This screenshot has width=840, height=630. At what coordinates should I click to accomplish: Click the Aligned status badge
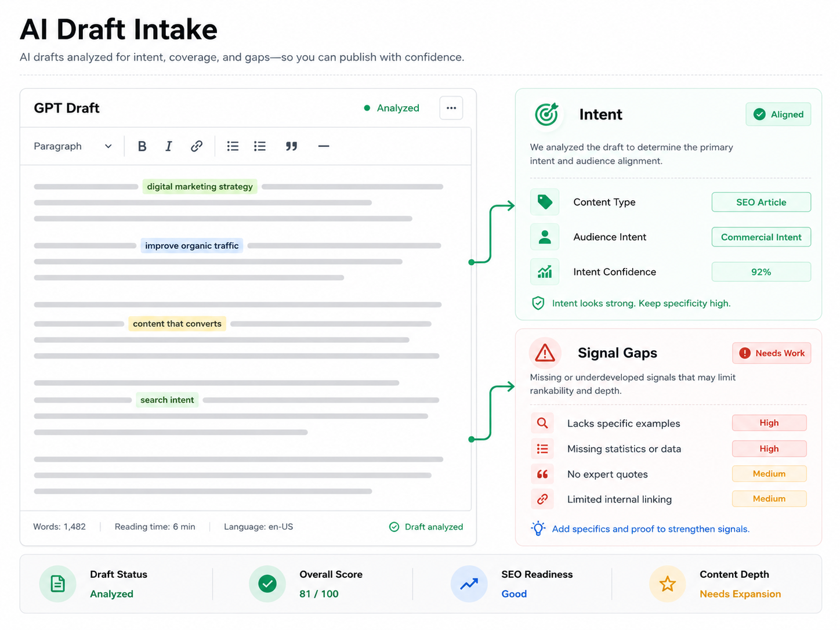pyautogui.click(x=779, y=114)
